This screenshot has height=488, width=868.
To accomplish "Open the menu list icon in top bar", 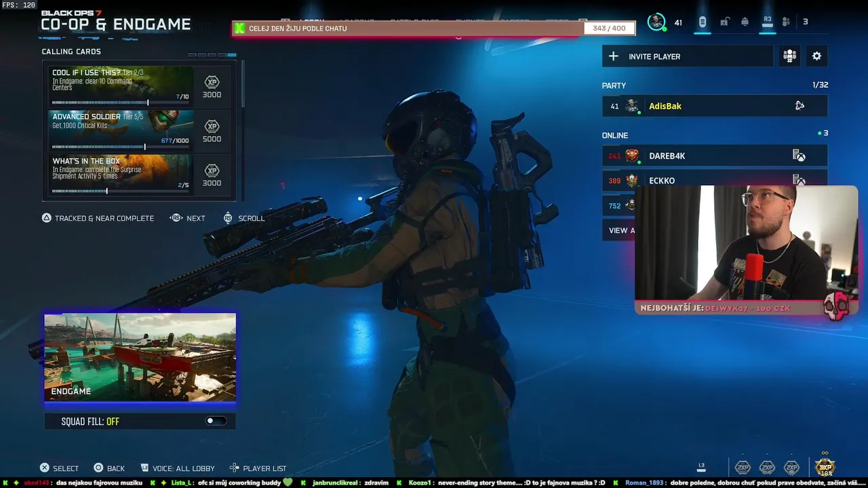I will pyautogui.click(x=703, y=22).
